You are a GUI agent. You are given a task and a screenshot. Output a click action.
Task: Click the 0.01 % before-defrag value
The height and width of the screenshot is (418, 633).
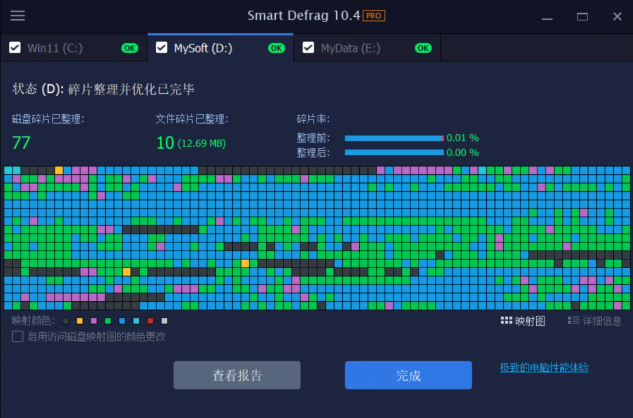[x=463, y=138]
